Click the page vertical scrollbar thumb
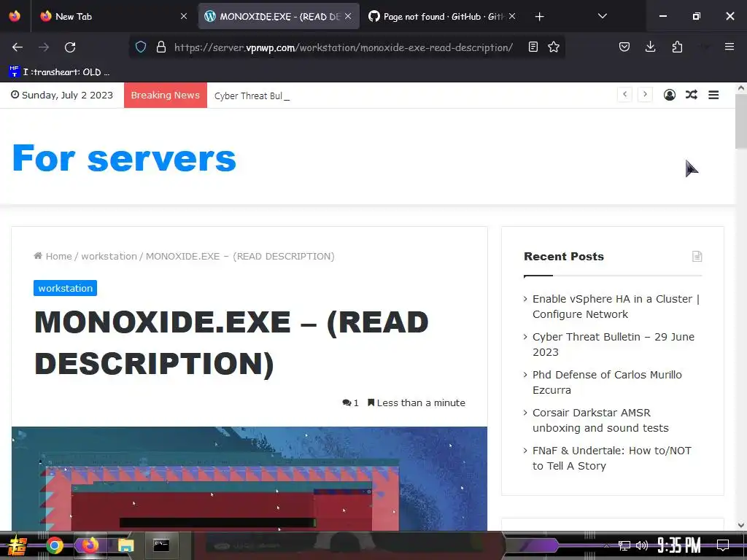The height and width of the screenshot is (560, 747). [x=741, y=122]
